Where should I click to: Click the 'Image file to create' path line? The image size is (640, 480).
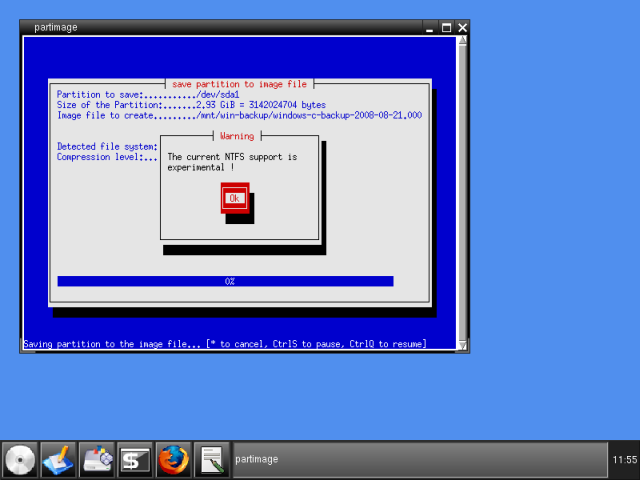coord(239,116)
